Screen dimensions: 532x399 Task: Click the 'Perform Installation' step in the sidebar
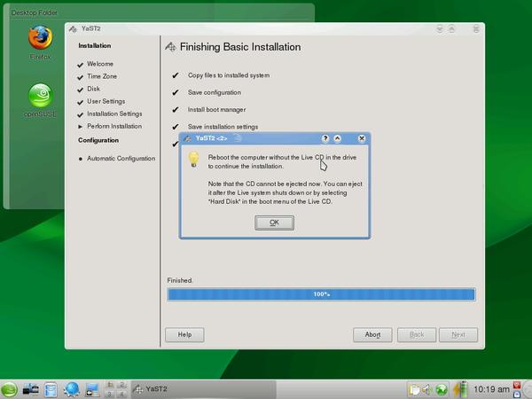114,126
